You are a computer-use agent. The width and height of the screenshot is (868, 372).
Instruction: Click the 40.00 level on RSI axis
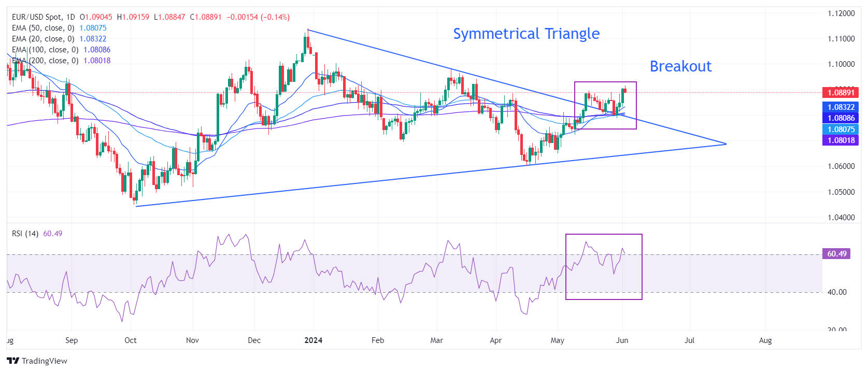click(x=837, y=292)
